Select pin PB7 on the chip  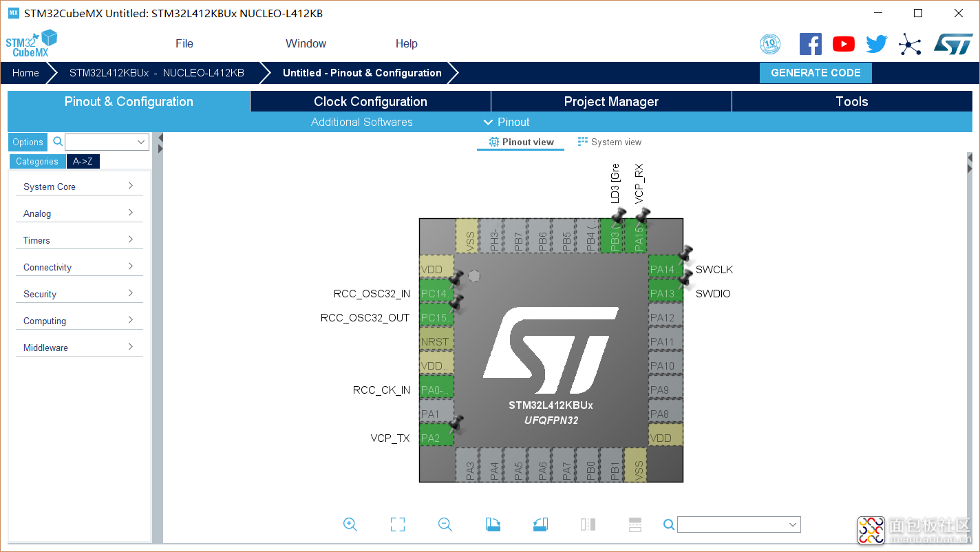515,236
